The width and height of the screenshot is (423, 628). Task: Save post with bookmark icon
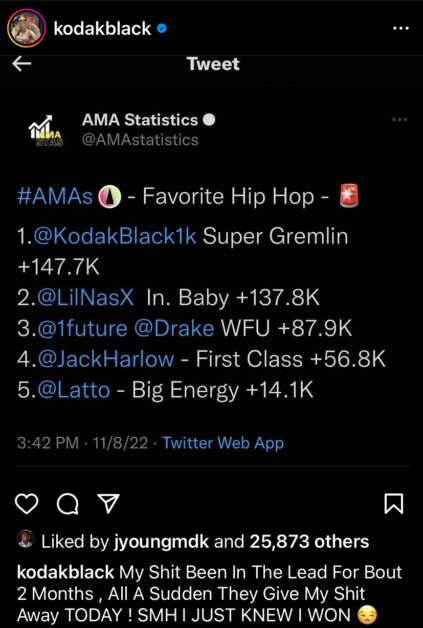pos(393,504)
